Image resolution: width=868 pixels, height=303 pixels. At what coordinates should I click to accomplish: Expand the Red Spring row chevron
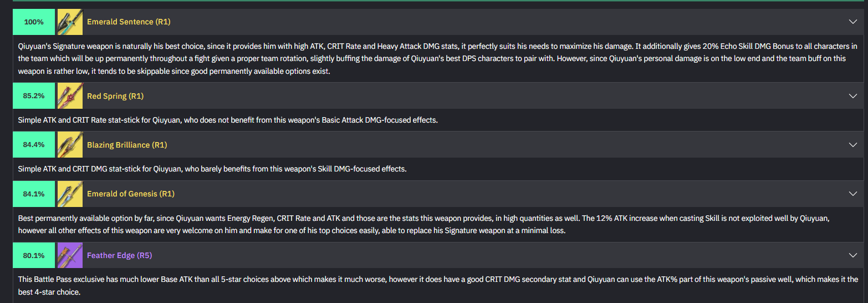(852, 96)
